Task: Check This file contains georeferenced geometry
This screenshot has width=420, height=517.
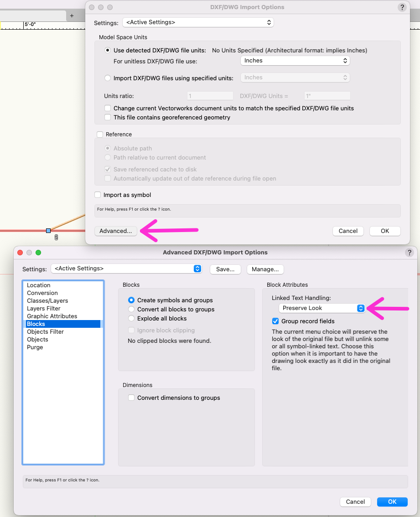Action: pos(108,117)
